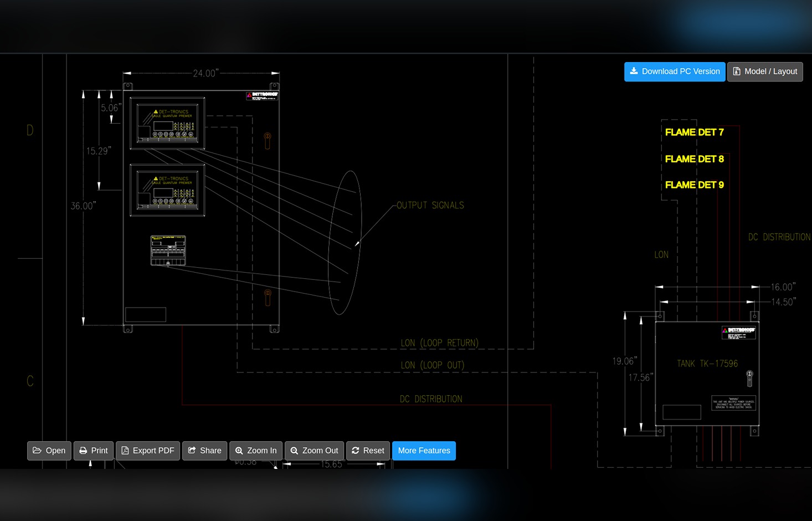Viewport: 812px width, 521px height.
Task: Click the folder icon on Open
Action: coord(37,451)
